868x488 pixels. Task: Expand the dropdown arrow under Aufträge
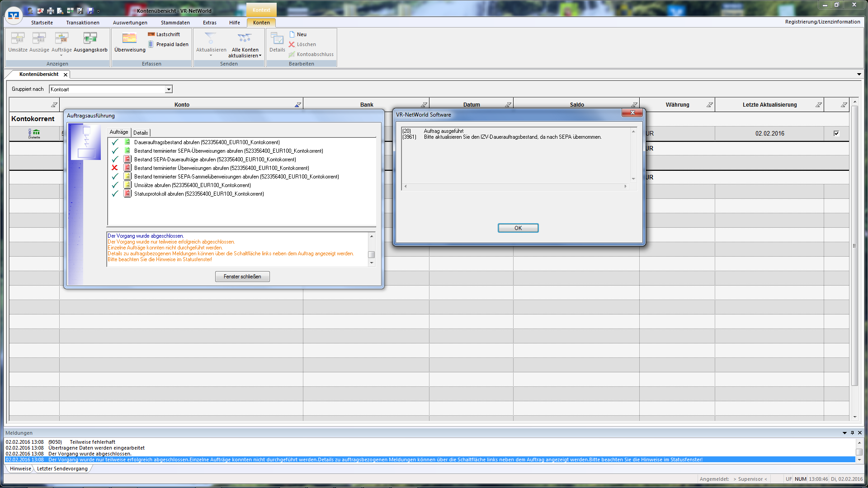(61, 56)
